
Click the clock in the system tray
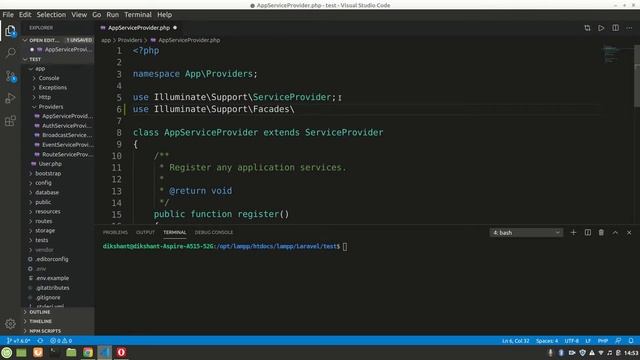tap(631, 352)
